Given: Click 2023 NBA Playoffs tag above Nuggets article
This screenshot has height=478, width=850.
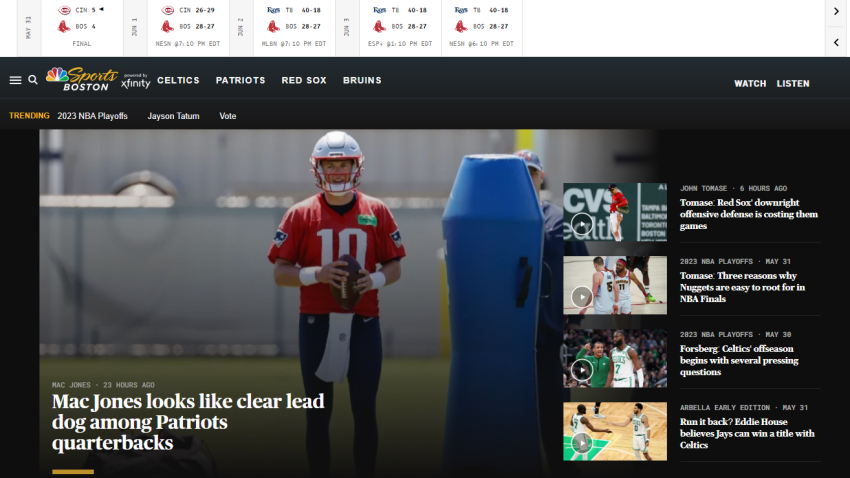Looking at the screenshot, I should [x=716, y=261].
